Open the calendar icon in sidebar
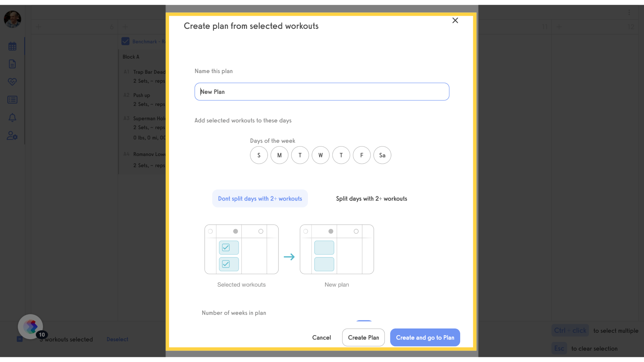 pyautogui.click(x=12, y=46)
